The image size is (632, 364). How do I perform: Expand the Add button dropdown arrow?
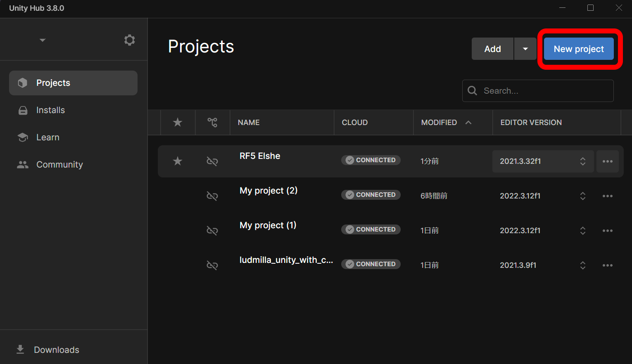[525, 49]
